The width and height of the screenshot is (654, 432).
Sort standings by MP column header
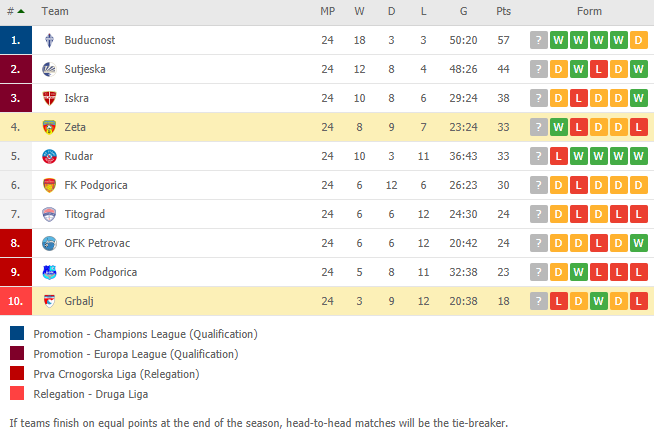coord(327,11)
